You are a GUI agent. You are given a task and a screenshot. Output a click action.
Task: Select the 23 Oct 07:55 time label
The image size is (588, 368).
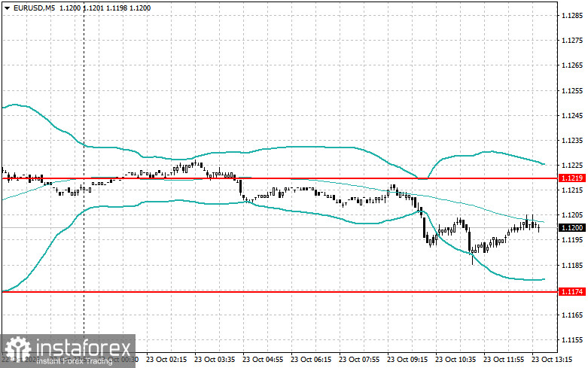tap(359, 360)
